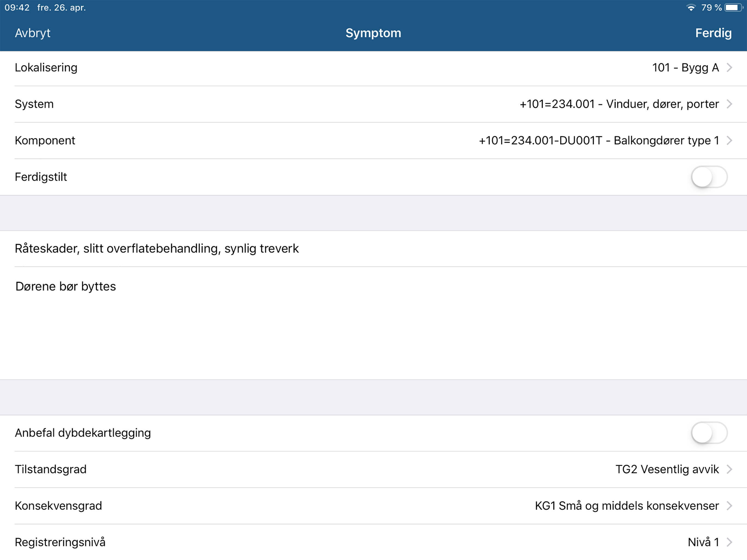This screenshot has width=747, height=560.
Task: Edit the Dørene bør byttes description
Action: click(373, 323)
